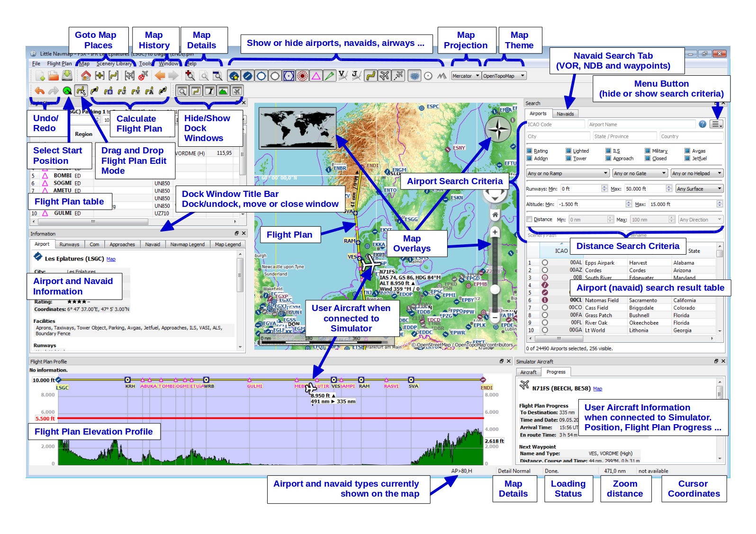Click the Map link next to N71FS aircraft

pyautogui.click(x=598, y=389)
